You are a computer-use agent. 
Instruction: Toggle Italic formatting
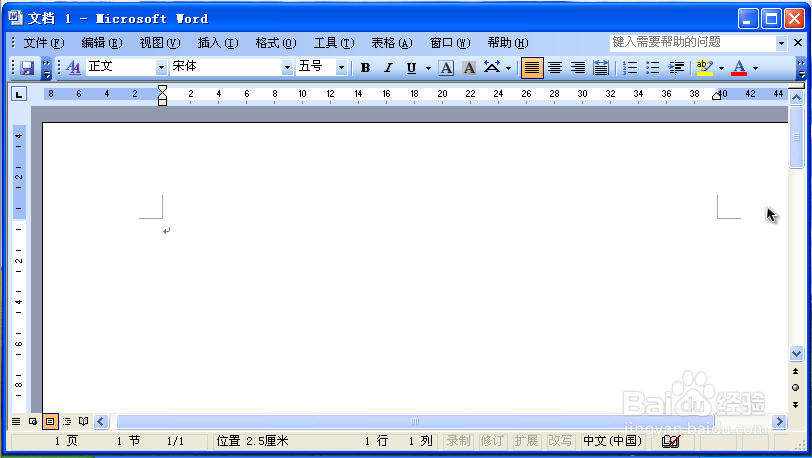pyautogui.click(x=388, y=67)
